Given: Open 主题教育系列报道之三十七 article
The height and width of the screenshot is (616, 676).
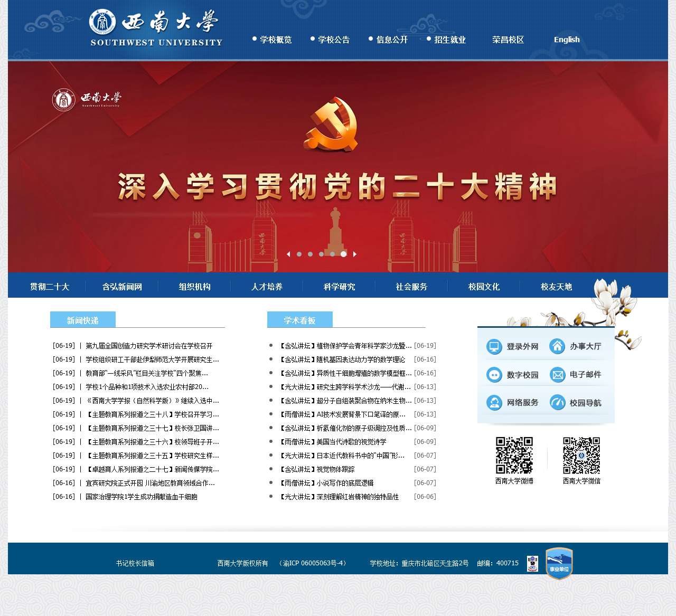Looking at the screenshot, I should click(152, 428).
